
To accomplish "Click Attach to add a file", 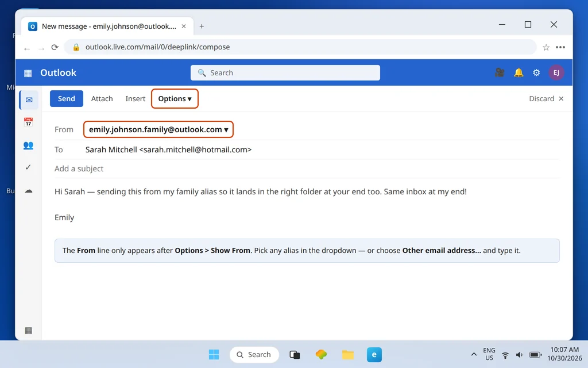I will pyautogui.click(x=102, y=99).
